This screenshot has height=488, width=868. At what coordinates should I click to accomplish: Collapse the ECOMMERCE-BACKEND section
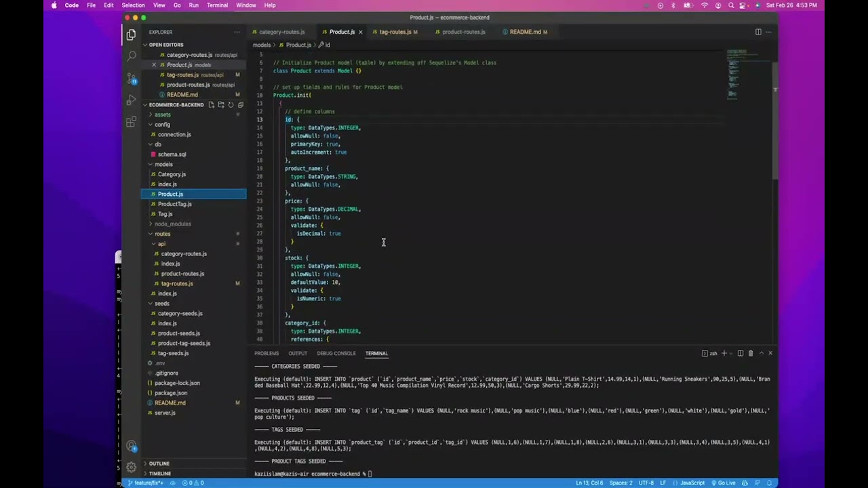pyautogui.click(x=176, y=104)
